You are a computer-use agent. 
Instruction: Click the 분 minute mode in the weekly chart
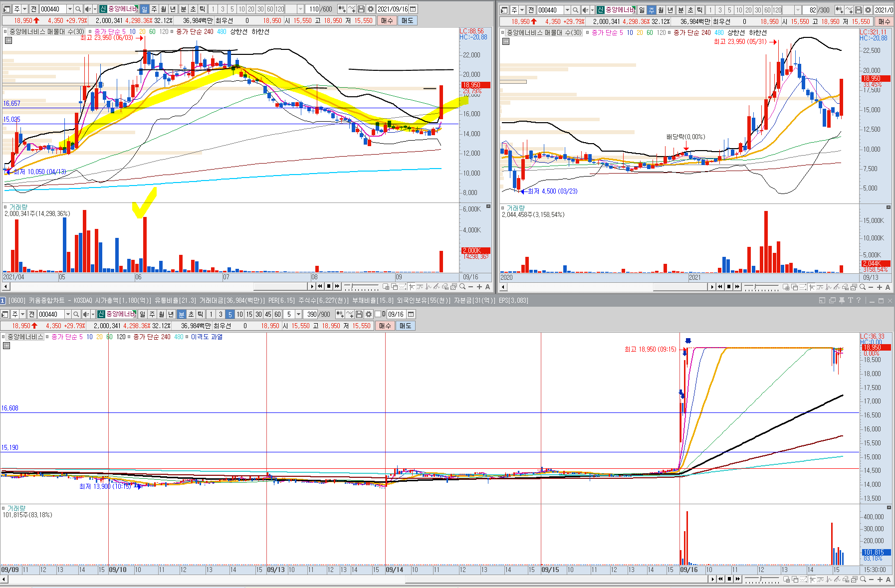(680, 10)
